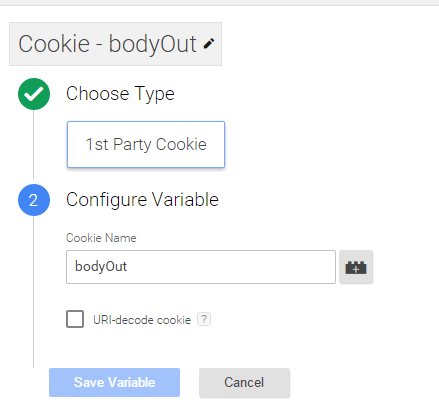
Task: Click the bodyOut text inside the input
Action: point(101,267)
